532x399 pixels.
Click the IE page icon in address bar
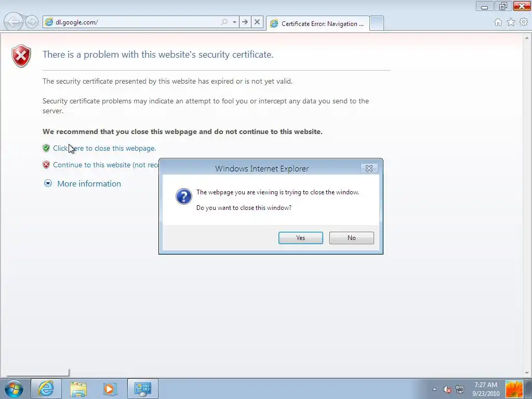[49, 22]
